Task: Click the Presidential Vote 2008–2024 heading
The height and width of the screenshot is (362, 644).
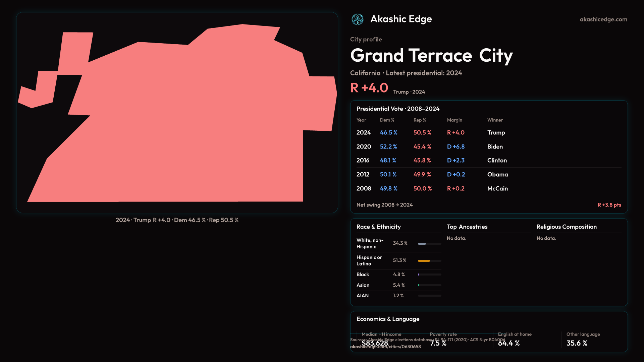Action: coord(398,109)
